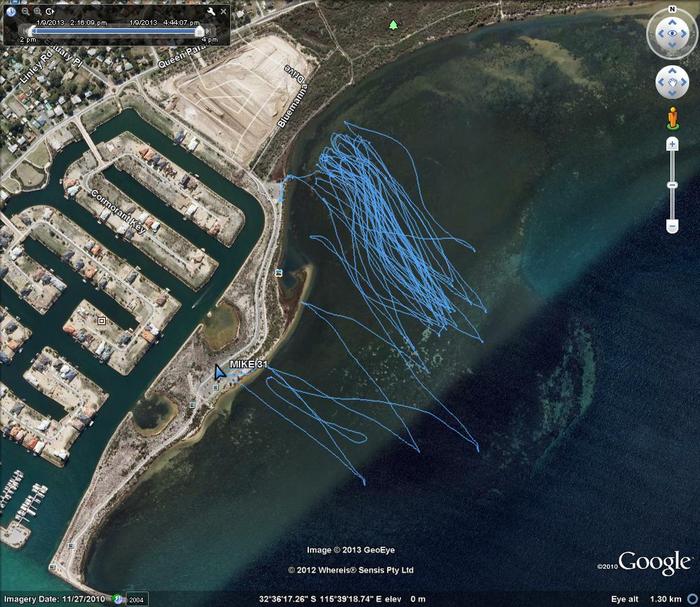700x607 pixels.
Task: Open historical imagery 2004 button
Action: coord(133,599)
